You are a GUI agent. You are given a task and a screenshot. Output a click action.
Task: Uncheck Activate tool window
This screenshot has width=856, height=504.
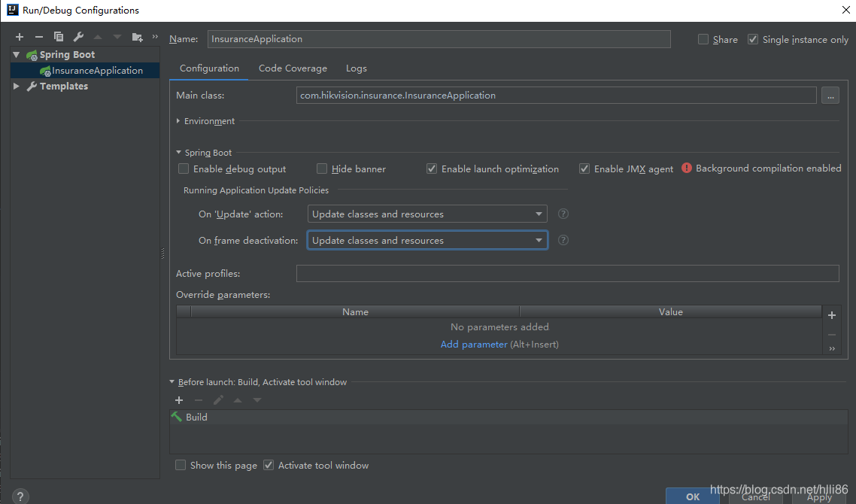coord(269,465)
